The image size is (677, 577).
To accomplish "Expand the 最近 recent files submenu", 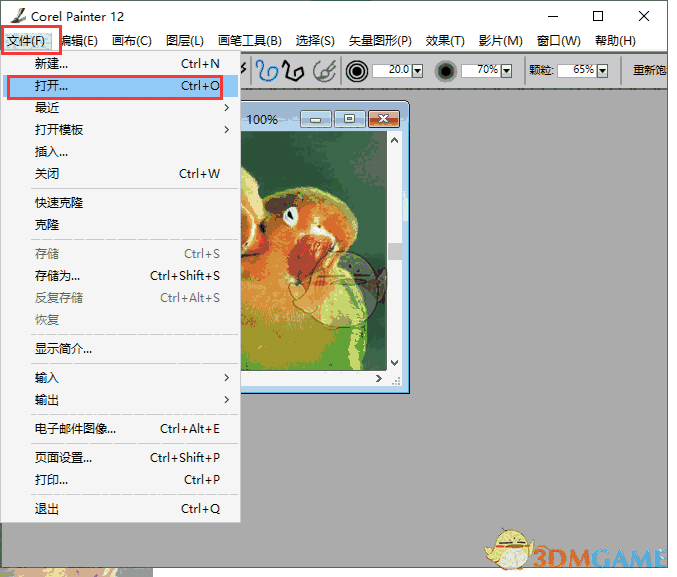I will coord(120,108).
